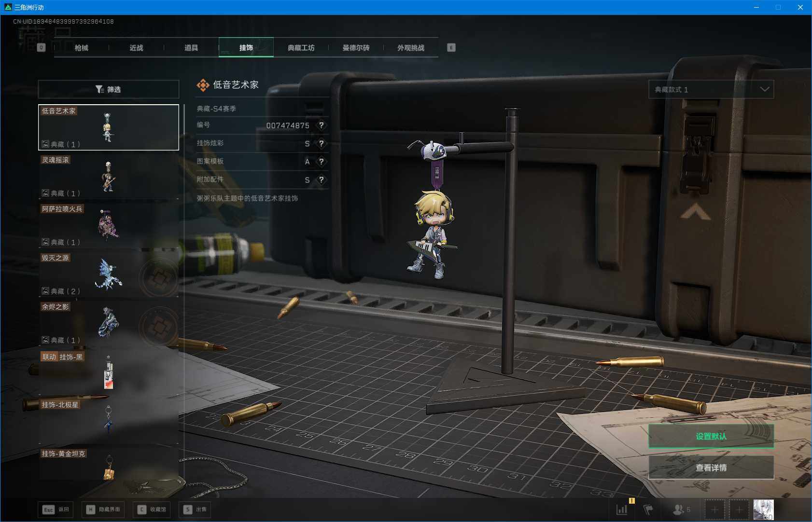
Task: Click the first empty plus squad slot
Action: click(714, 509)
